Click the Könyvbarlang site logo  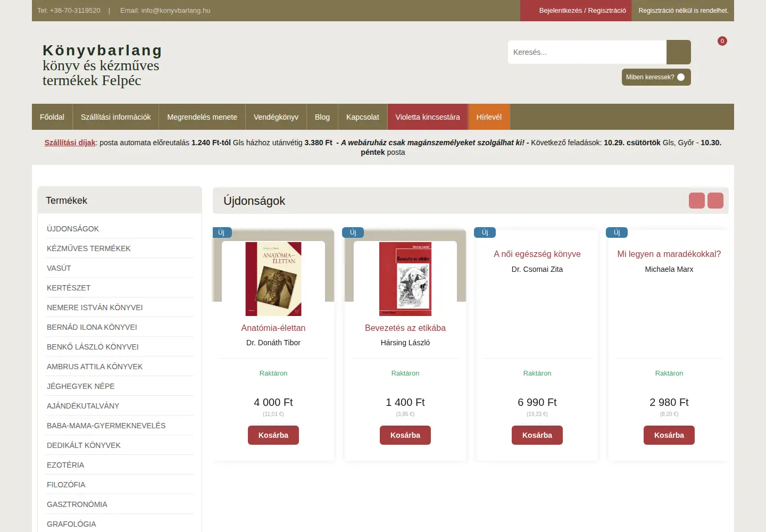click(102, 65)
